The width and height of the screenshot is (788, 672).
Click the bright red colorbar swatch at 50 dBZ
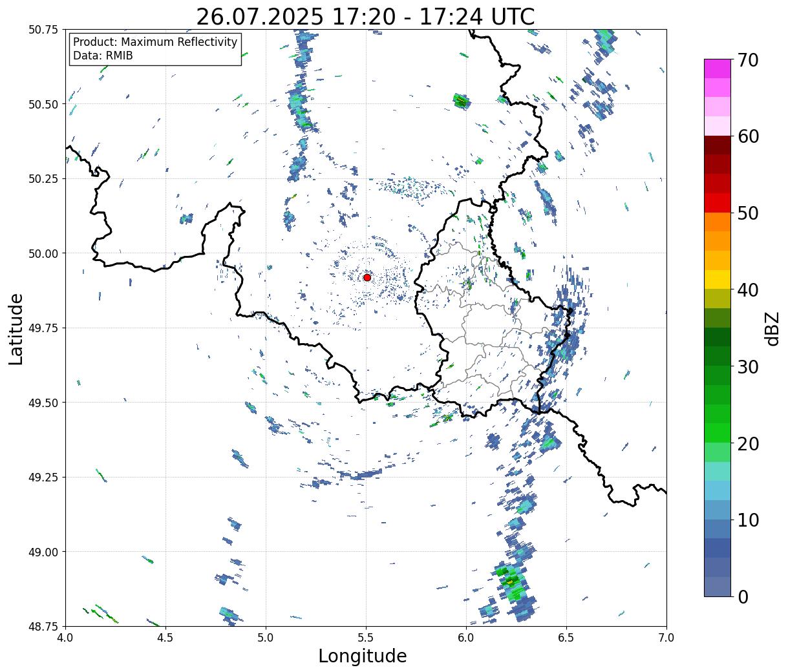pos(718,202)
